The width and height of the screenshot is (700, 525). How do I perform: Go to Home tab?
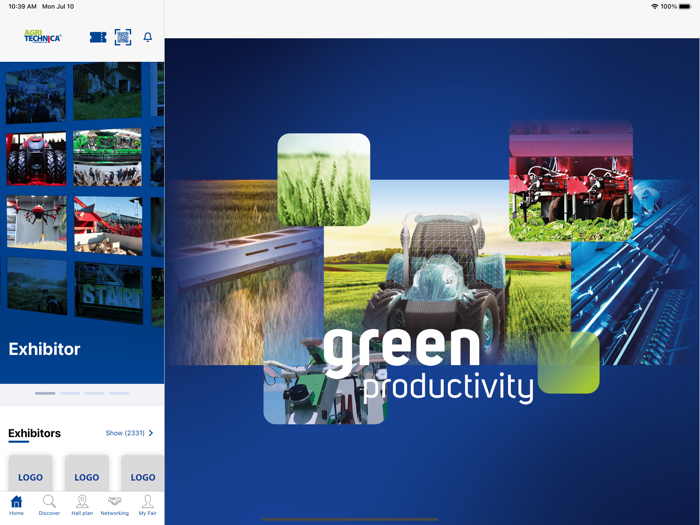[x=17, y=505]
